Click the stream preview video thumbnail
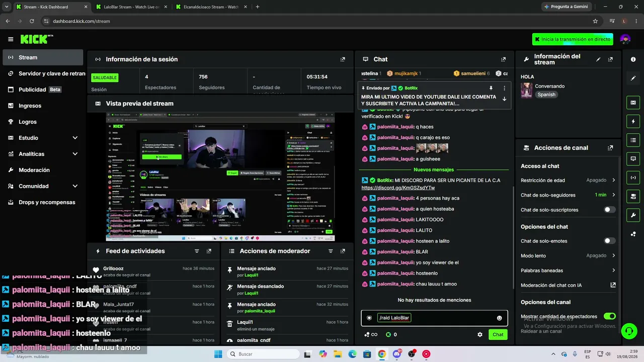The width and height of the screenshot is (644, 362). pos(220,176)
